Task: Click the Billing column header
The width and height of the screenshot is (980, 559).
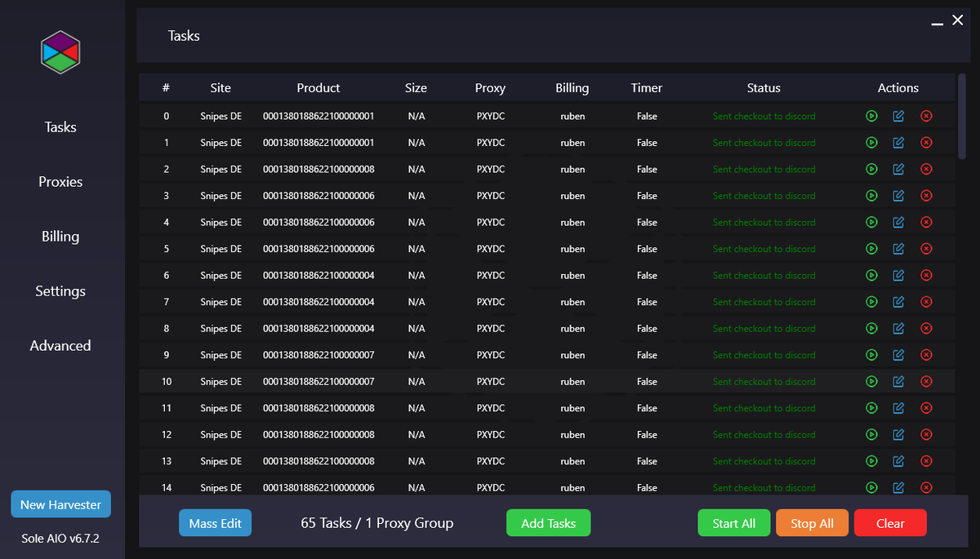Action: coord(572,88)
